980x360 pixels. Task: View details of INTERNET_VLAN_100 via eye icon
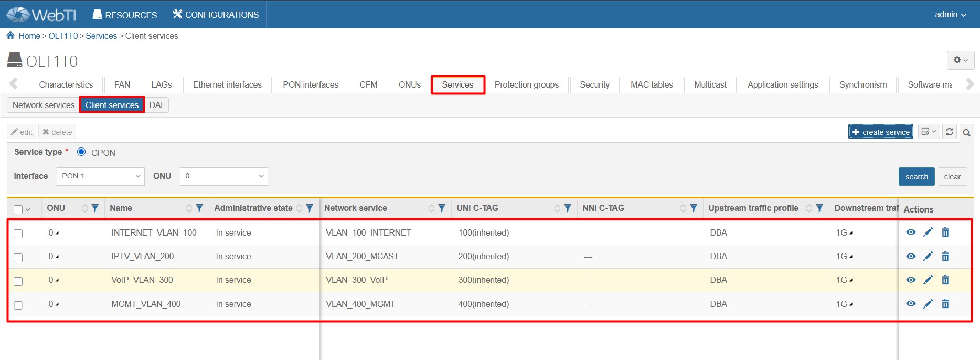[911, 232]
